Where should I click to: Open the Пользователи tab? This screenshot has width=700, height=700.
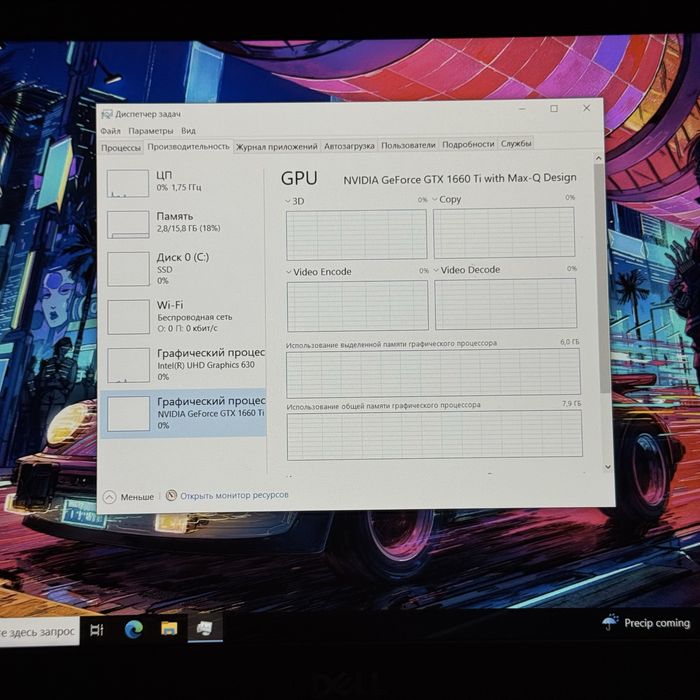click(x=408, y=145)
